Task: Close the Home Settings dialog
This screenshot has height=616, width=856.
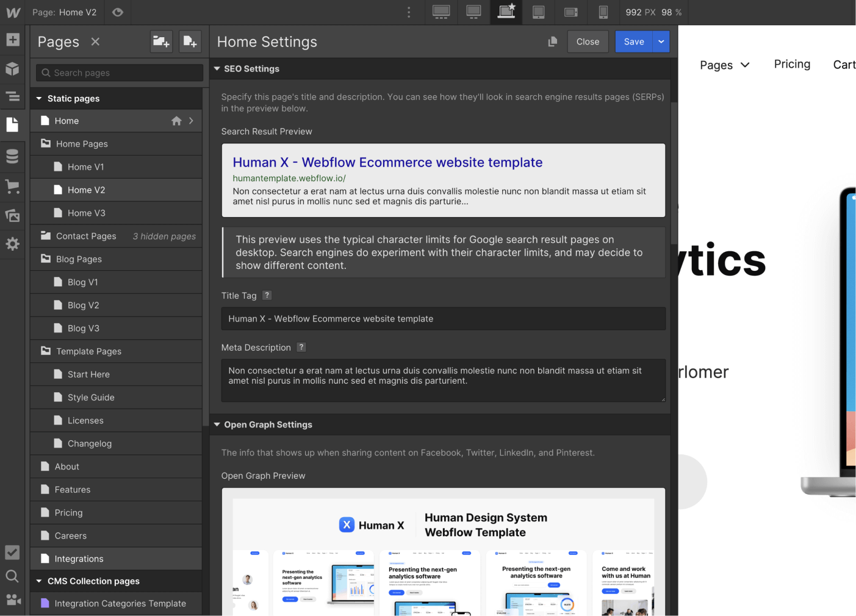Action: coord(588,41)
